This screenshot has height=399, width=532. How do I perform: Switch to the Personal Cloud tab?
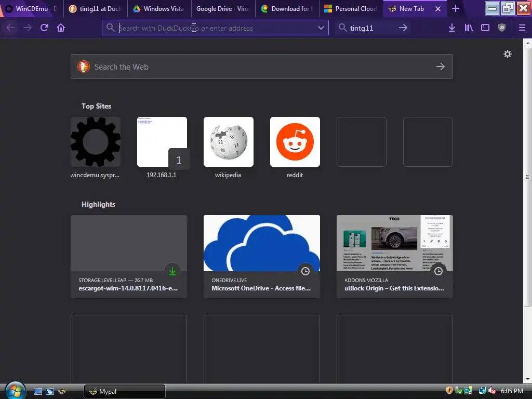pyautogui.click(x=351, y=9)
